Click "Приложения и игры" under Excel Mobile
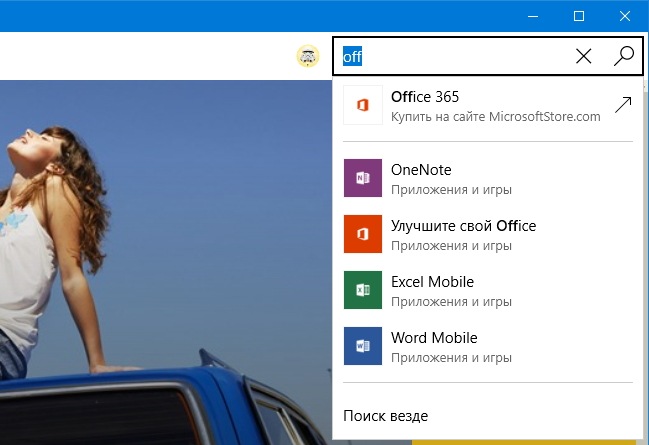Image resolution: width=649 pixels, height=445 pixels. click(x=452, y=302)
